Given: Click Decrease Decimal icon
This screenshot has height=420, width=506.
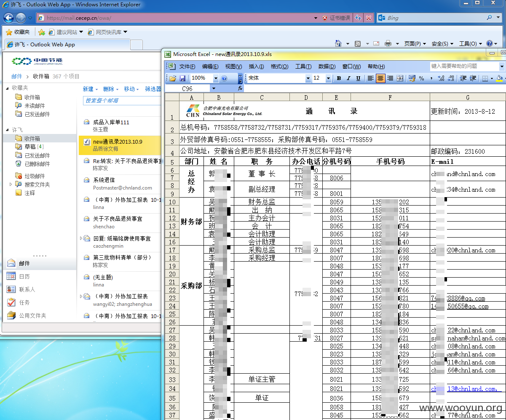Looking at the screenshot, I should (451, 78).
